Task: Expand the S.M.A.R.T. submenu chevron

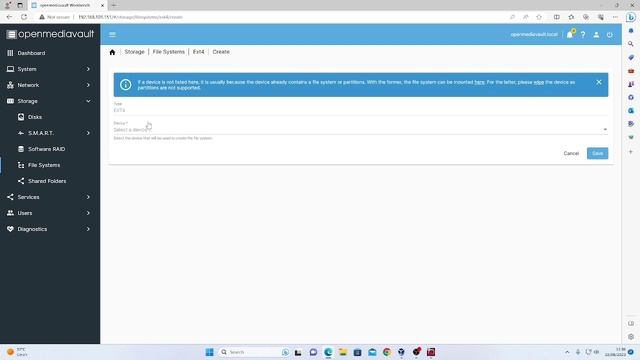Action: 88,133
